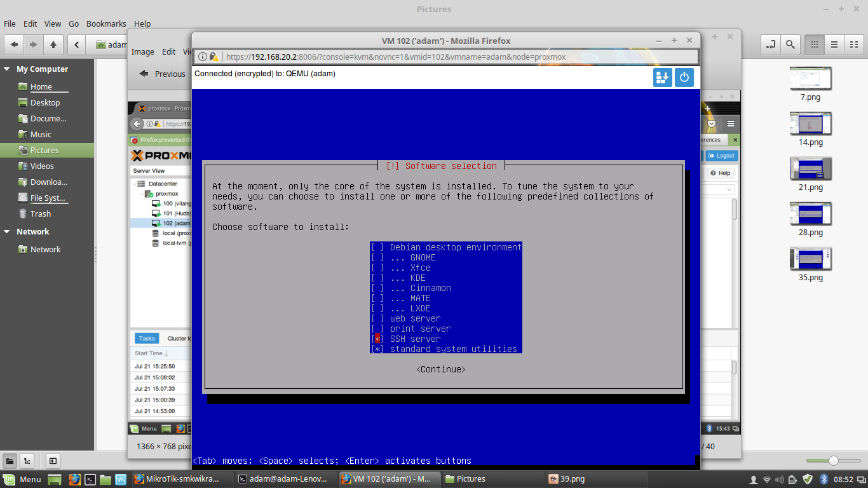This screenshot has width=868, height=488.
Task: Toggle standard system utilities checkbox
Action: 377,349
